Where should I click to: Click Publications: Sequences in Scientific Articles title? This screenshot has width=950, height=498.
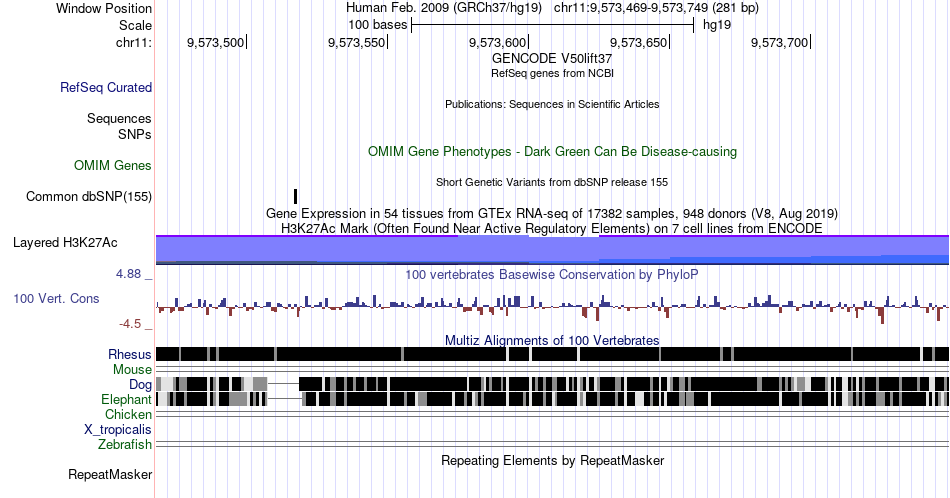(x=552, y=104)
